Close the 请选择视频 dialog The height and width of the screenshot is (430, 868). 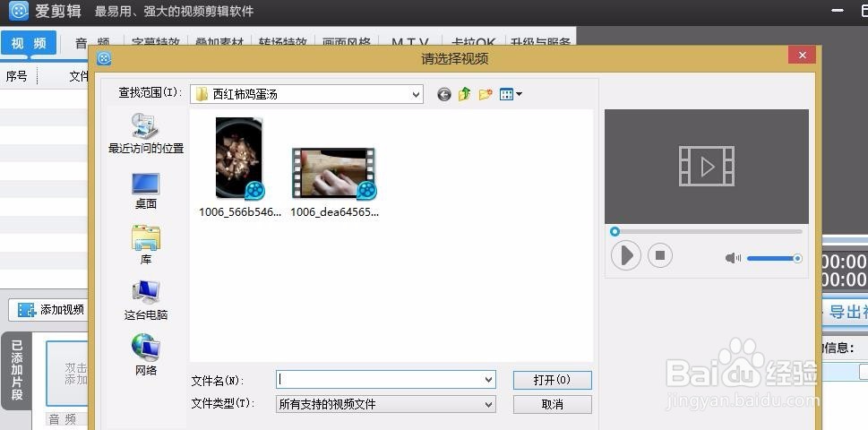tap(802, 55)
